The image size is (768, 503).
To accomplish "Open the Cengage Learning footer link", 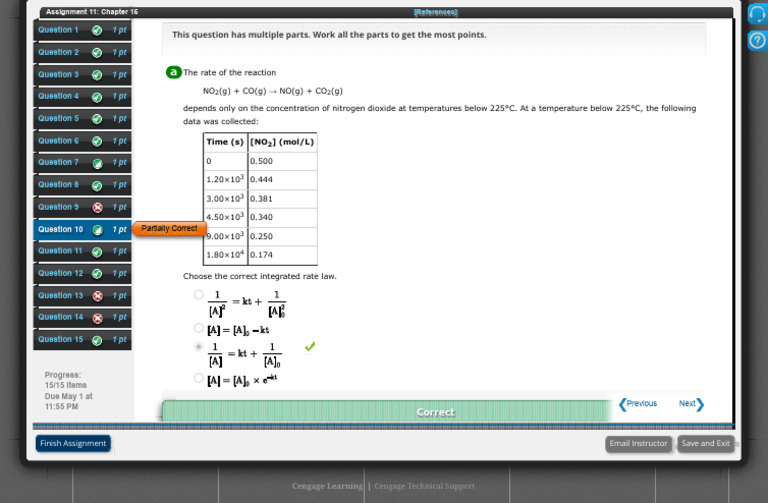I will pyautogui.click(x=327, y=486).
